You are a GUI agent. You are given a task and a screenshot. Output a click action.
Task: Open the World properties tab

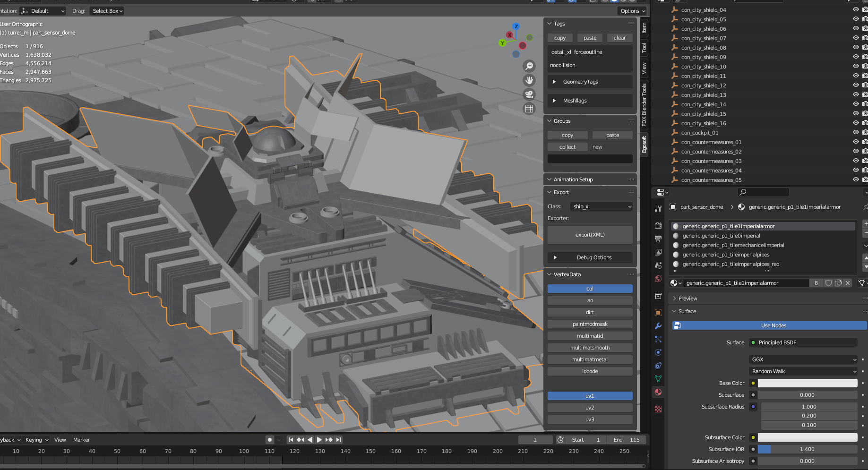click(658, 279)
